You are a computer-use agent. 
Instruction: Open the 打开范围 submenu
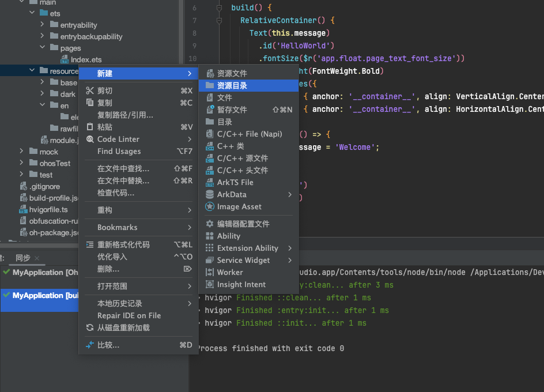[x=139, y=286]
